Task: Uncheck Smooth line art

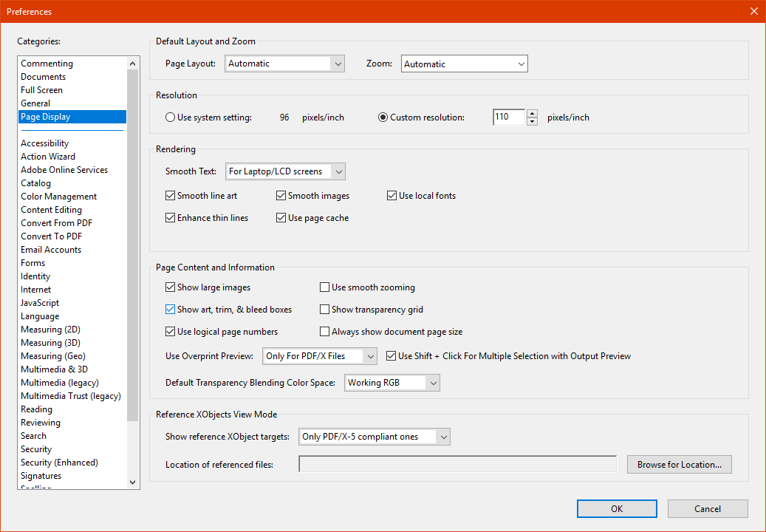Action: click(x=171, y=195)
